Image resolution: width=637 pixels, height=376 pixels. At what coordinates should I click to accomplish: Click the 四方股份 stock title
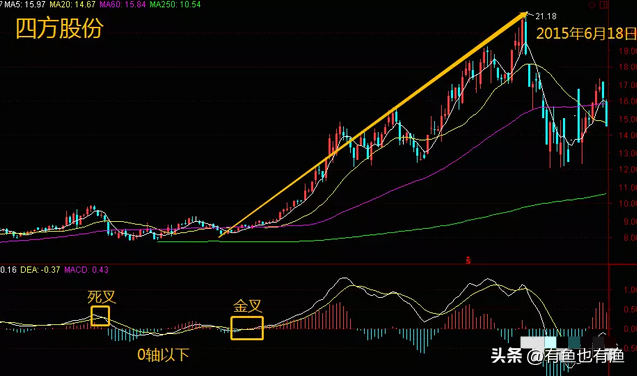59,28
